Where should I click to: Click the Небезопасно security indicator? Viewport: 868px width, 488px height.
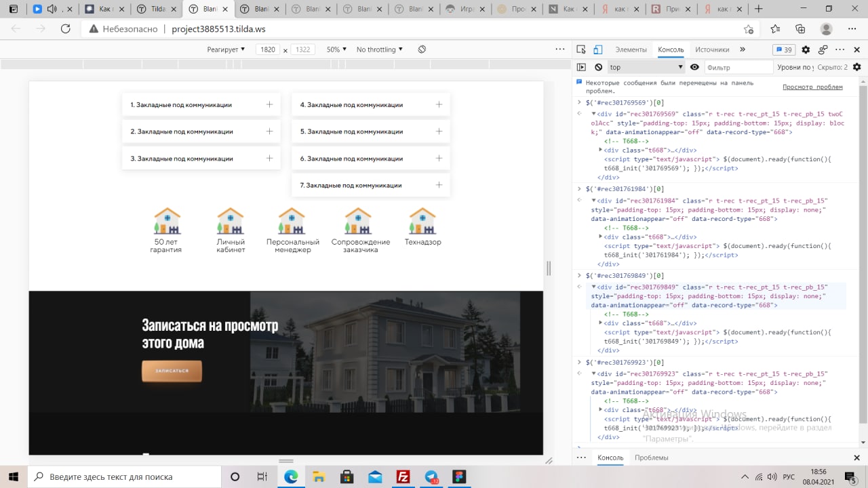pyautogui.click(x=123, y=29)
